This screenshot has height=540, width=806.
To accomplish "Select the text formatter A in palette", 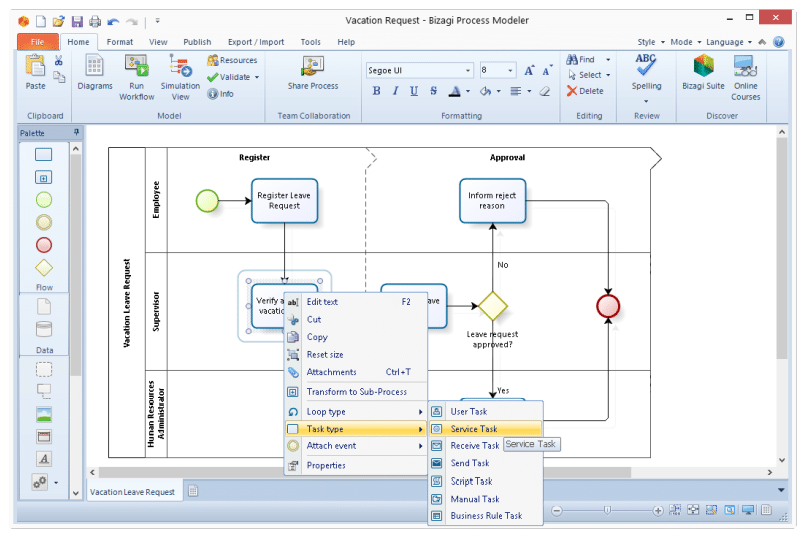I will pyautogui.click(x=44, y=459).
